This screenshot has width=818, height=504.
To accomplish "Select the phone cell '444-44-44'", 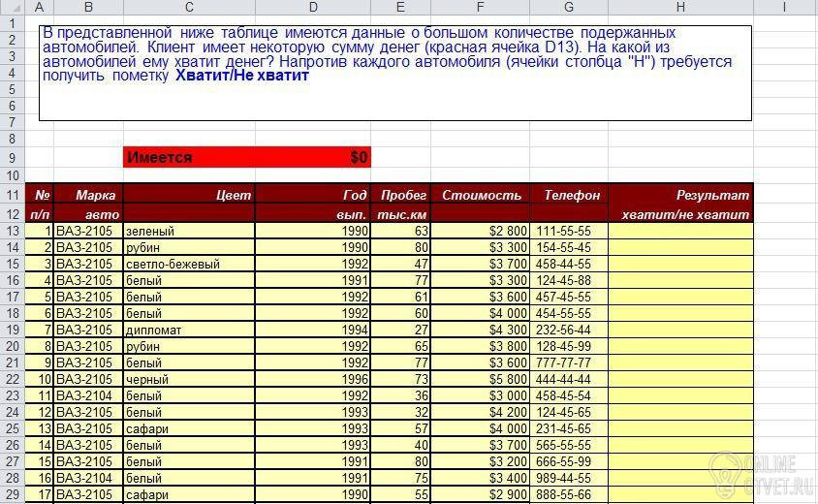I will [569, 379].
